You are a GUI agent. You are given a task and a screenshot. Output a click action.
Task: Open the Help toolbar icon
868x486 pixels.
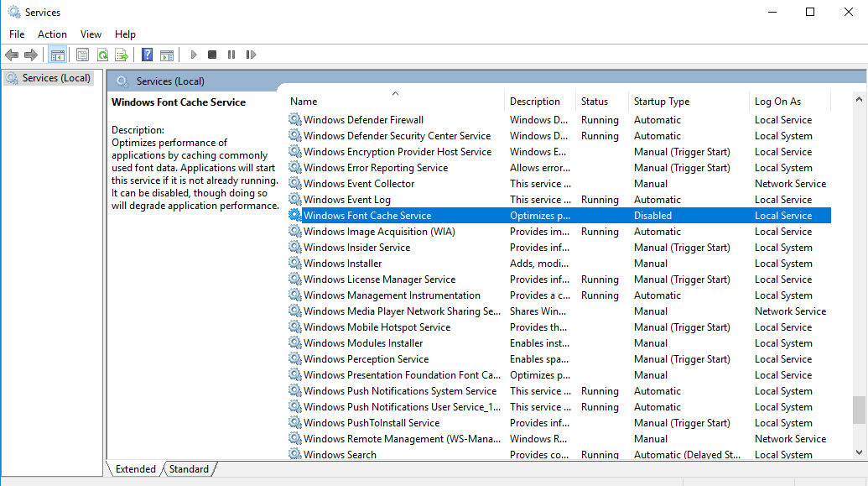click(x=148, y=55)
